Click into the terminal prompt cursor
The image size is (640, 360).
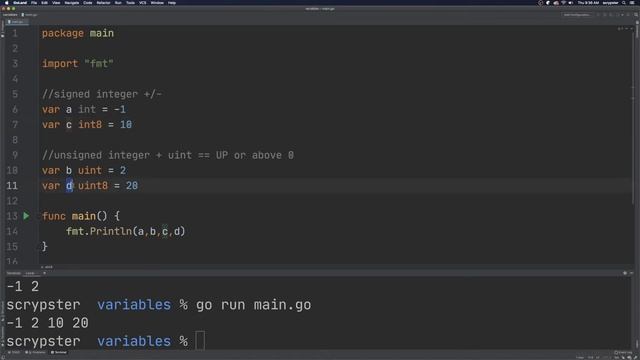pyautogui.click(x=200, y=341)
